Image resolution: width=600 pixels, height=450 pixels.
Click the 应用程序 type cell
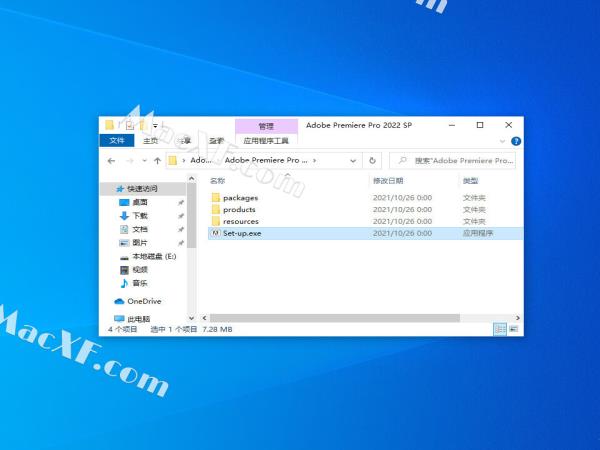(478, 233)
